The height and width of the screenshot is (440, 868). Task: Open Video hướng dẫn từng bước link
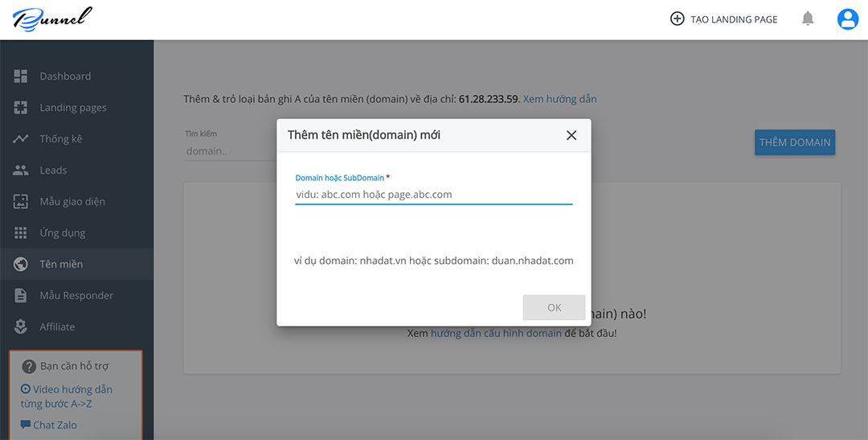[x=67, y=397]
